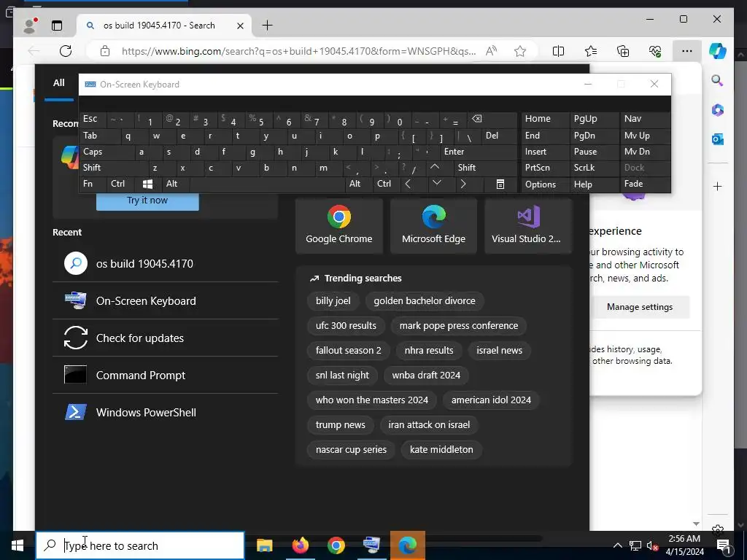The image size is (747, 560).
Task: Open File Explorer from taskbar
Action: click(264, 545)
